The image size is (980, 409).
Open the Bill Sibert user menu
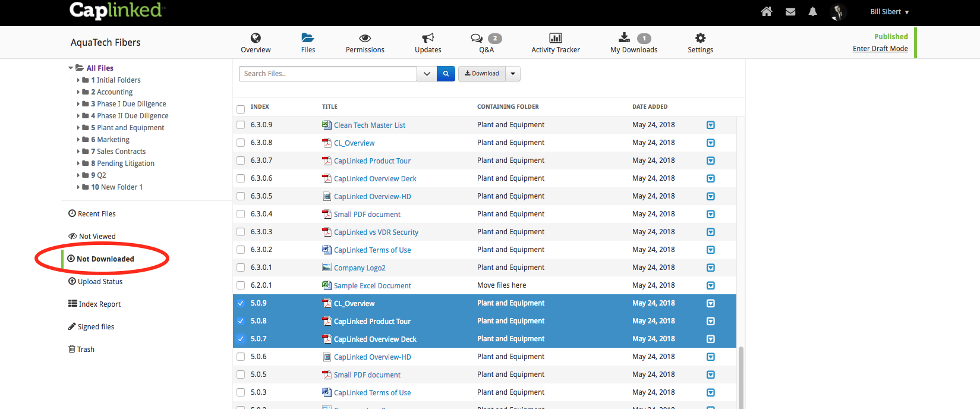coord(890,12)
